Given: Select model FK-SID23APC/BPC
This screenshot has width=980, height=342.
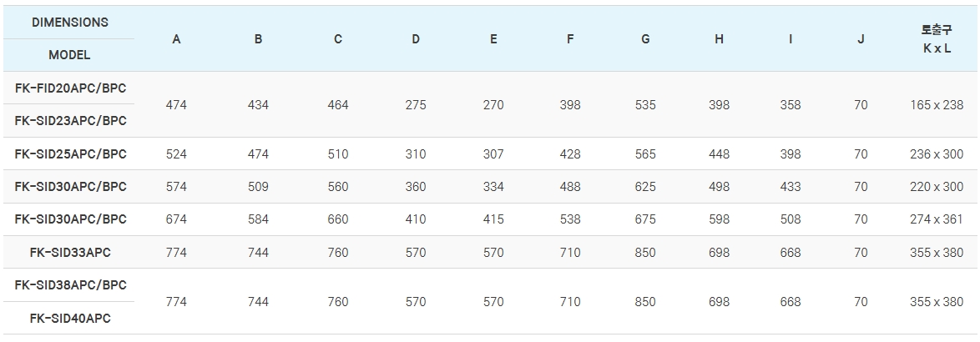Looking at the screenshot, I should pyautogui.click(x=71, y=120).
